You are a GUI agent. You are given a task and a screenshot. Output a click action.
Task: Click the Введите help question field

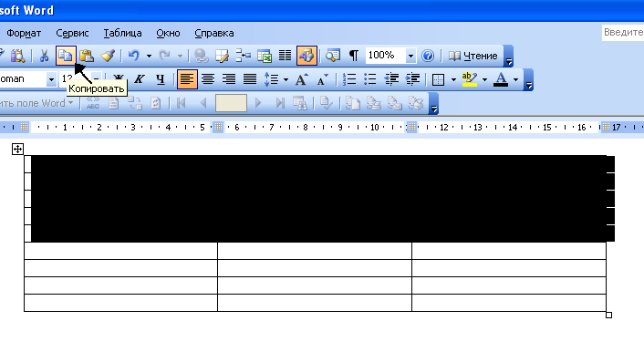(623, 32)
